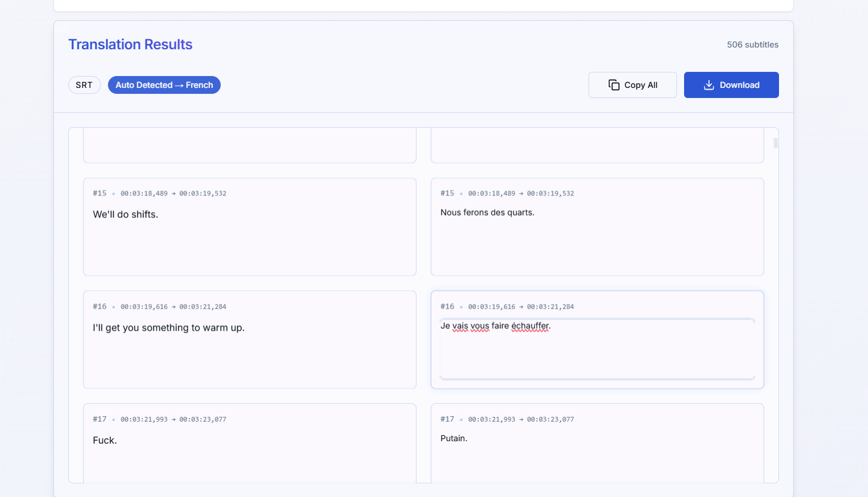Select the SRT format badge
The width and height of the screenshot is (868, 497).
(x=84, y=85)
